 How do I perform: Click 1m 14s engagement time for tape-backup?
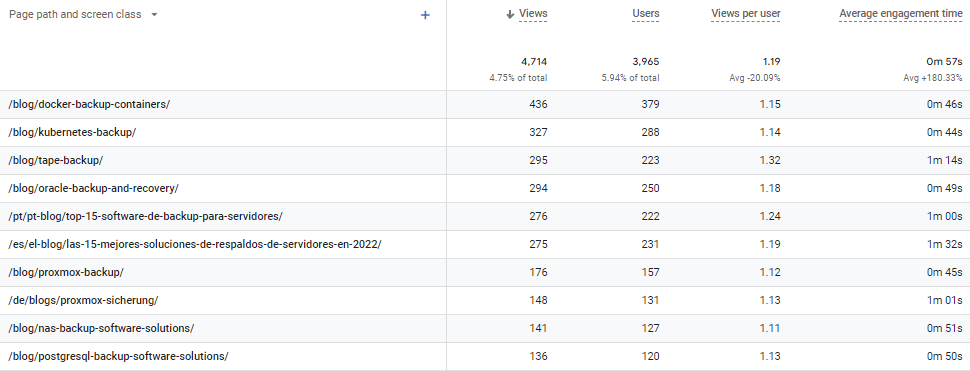(x=945, y=160)
